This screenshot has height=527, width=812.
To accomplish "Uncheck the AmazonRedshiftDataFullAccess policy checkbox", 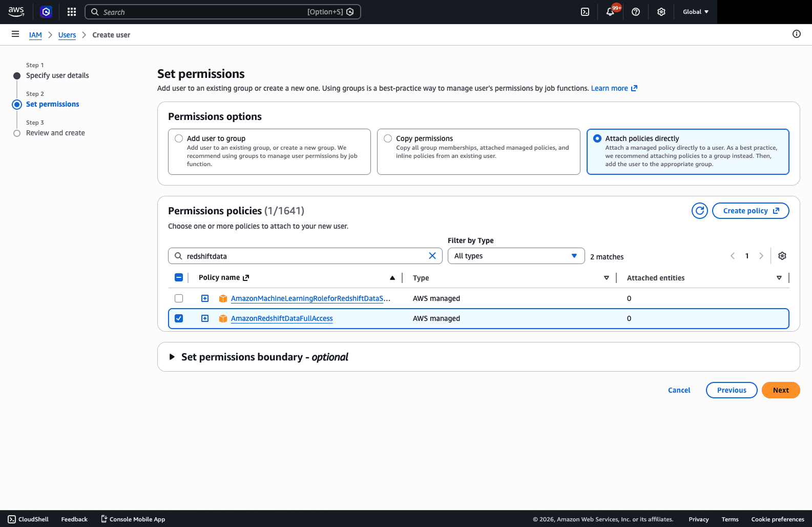I will tap(179, 318).
